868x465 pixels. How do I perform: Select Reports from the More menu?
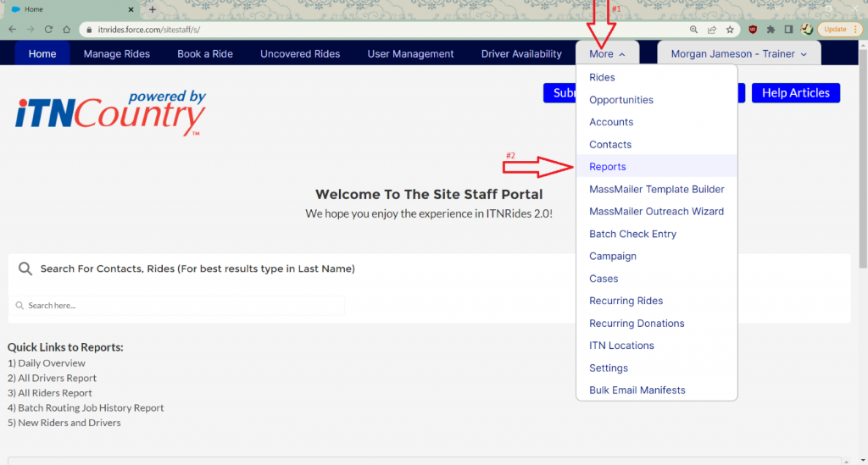(608, 167)
